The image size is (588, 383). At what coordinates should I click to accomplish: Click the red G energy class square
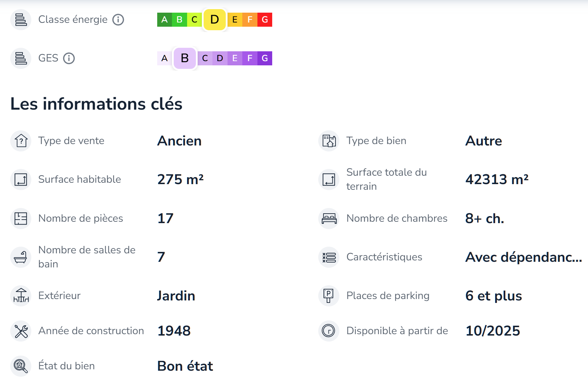265,20
